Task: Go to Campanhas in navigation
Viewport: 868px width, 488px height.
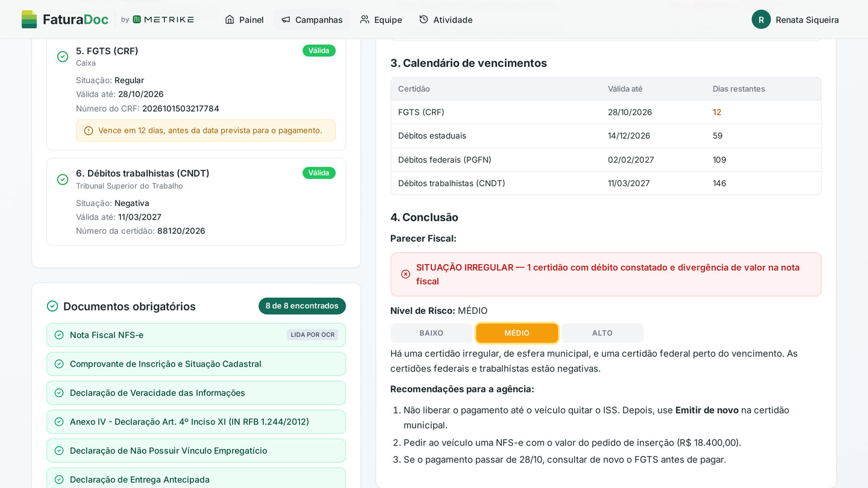Action: 312,20
